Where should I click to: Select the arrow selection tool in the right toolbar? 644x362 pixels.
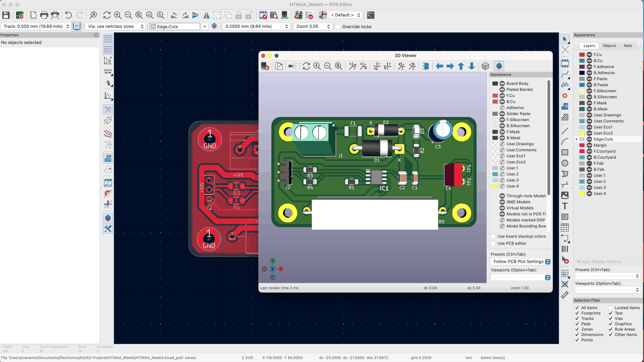pyautogui.click(x=565, y=39)
